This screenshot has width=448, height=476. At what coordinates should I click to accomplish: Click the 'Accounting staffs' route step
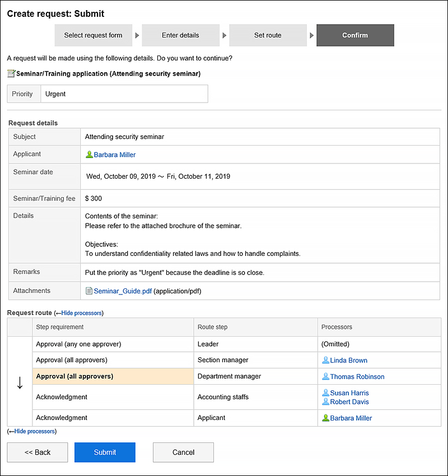coord(255,397)
